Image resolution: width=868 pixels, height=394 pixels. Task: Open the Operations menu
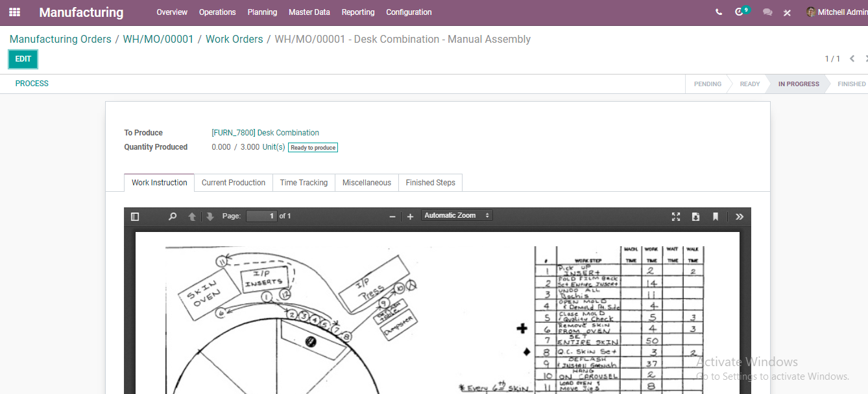click(x=217, y=12)
